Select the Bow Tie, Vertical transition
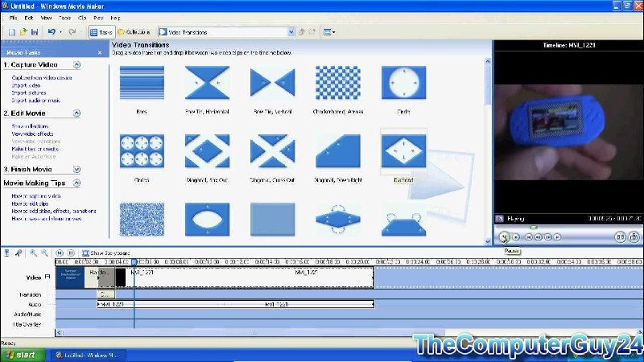Viewport: 644px width, 362px height. [x=272, y=83]
